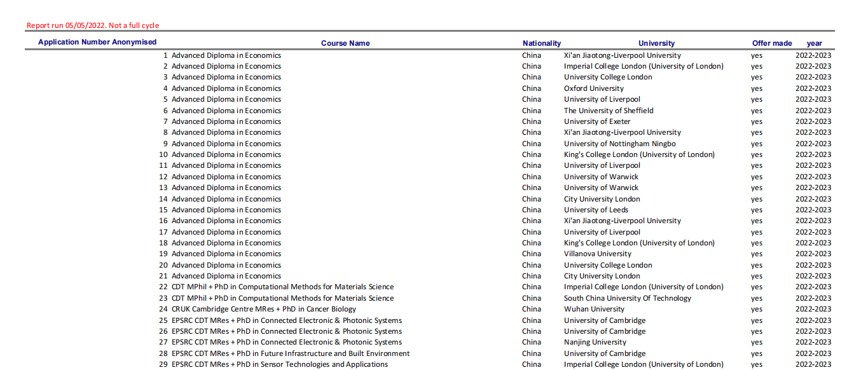The width and height of the screenshot is (868, 370).
Task: Click the Nationality column header
Action: coord(542,43)
